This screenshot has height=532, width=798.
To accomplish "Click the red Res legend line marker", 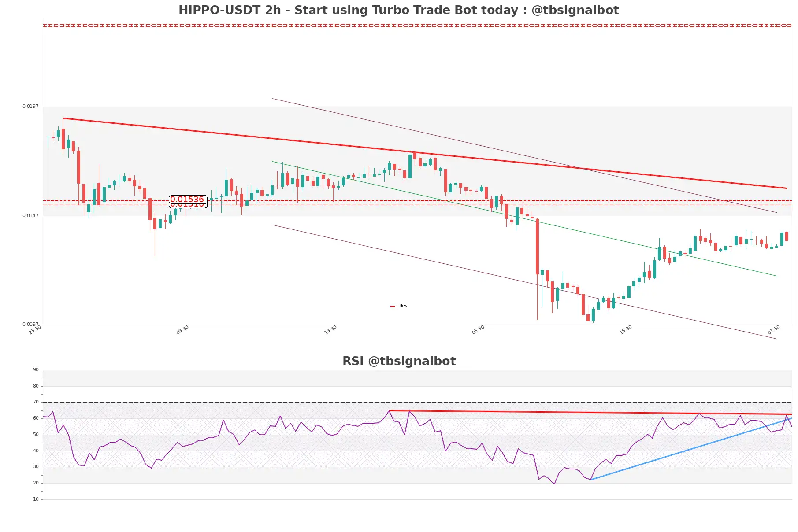I will point(393,306).
